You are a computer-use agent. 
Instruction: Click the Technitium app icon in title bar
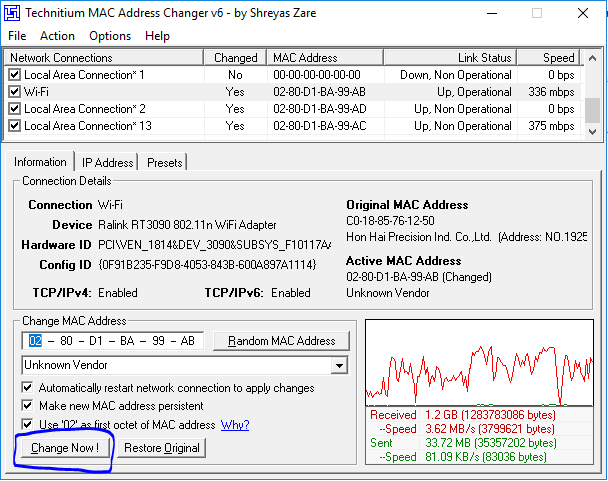[12, 13]
